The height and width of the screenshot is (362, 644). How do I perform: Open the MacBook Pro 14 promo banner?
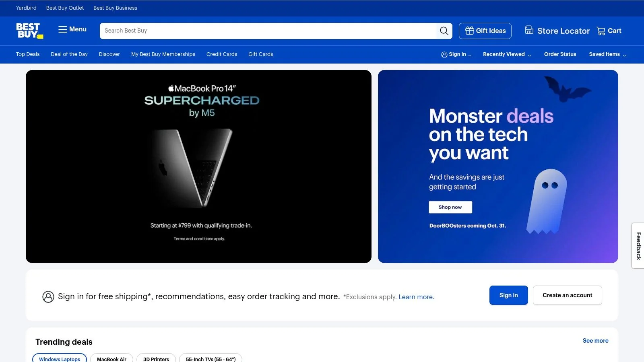coord(198,167)
